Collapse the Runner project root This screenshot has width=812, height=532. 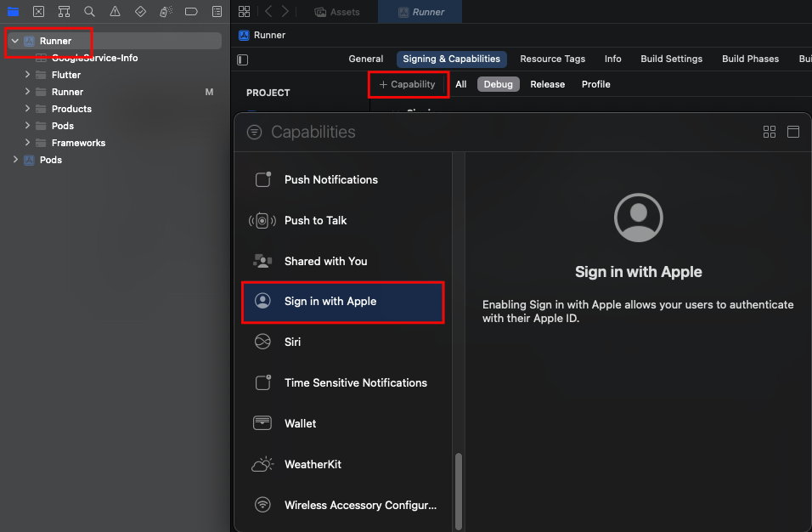(15, 41)
